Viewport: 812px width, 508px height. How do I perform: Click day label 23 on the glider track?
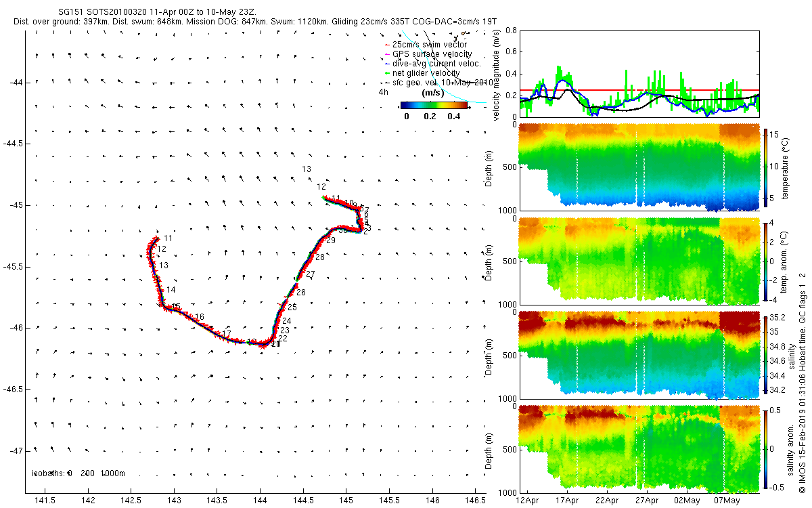[285, 331]
